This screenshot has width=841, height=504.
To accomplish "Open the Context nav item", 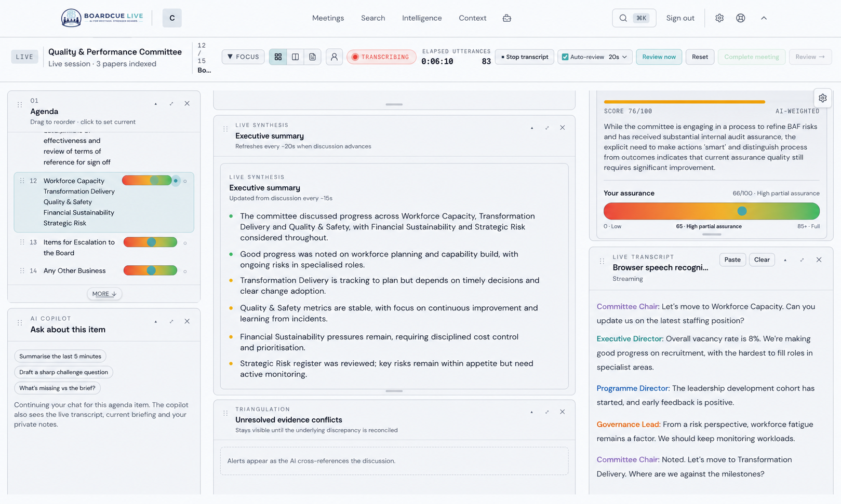I will click(x=473, y=18).
